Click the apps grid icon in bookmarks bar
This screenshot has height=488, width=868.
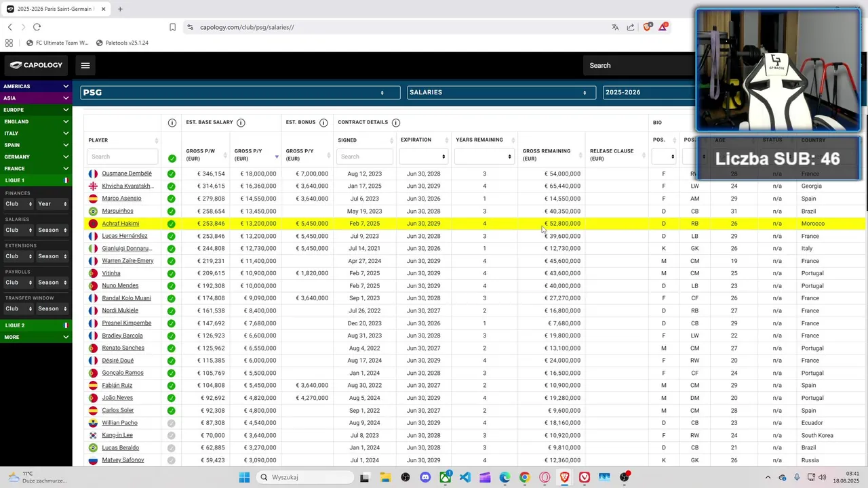(9, 43)
